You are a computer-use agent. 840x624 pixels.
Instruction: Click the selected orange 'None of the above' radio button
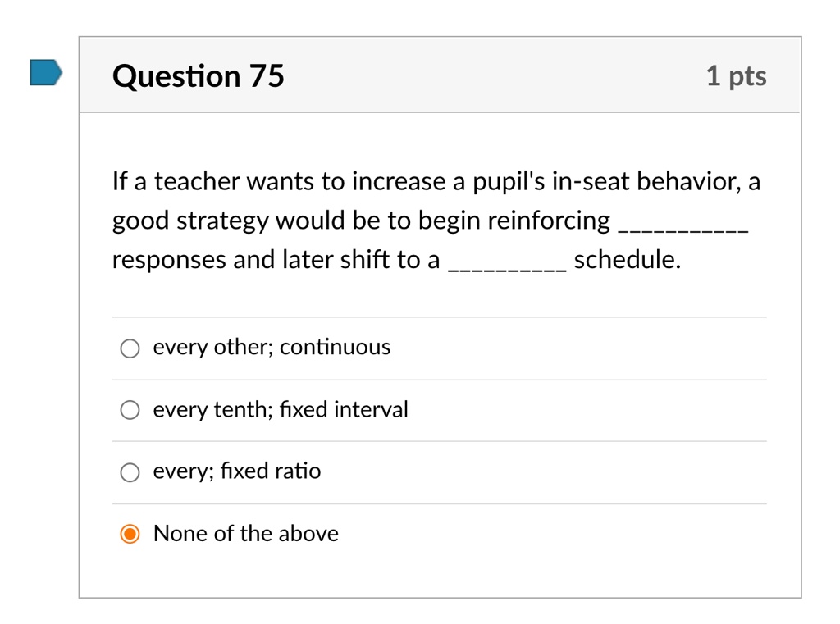coord(130,534)
